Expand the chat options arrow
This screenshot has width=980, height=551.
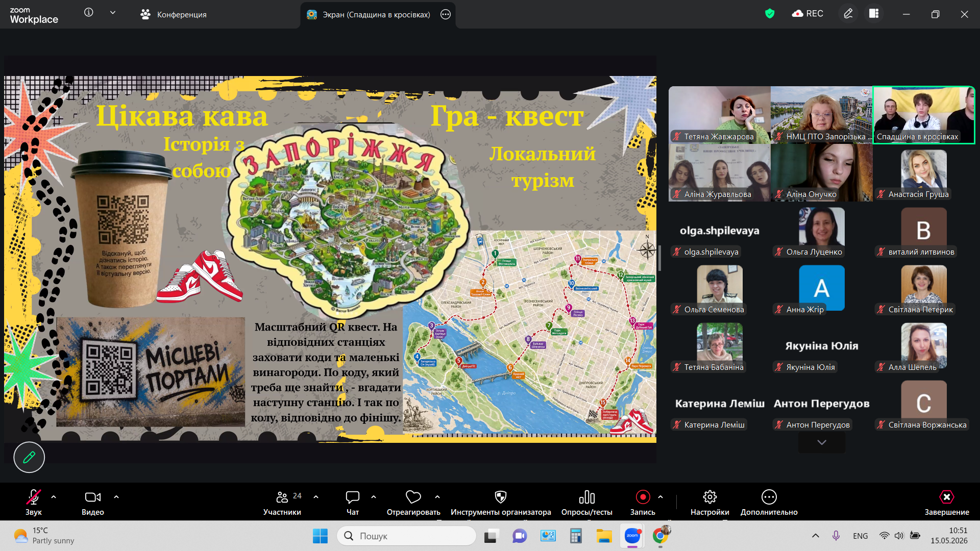tap(374, 497)
